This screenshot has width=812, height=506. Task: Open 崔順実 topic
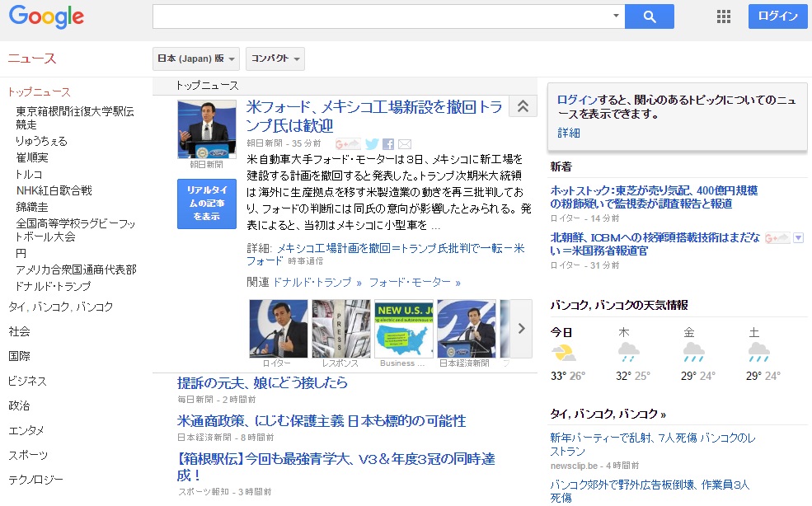coord(32,157)
